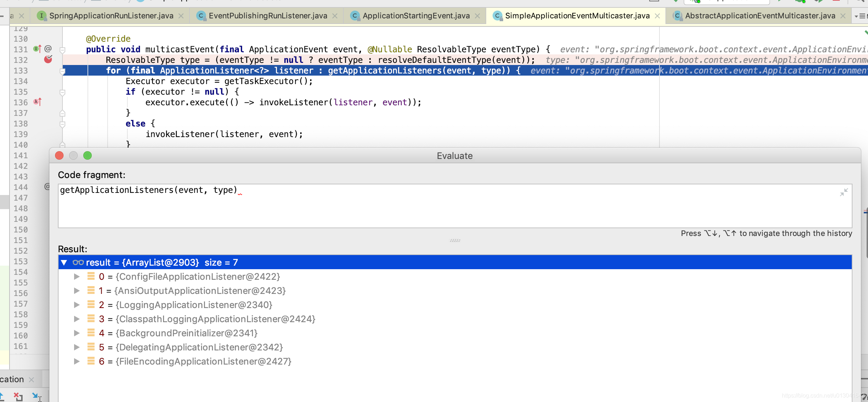
Task: Click line number 139 in gutter
Action: pos(20,134)
